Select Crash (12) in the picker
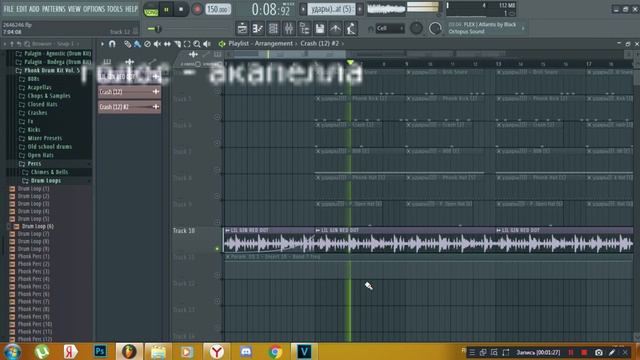Image resolution: width=640 pixels, height=360 pixels. (129, 92)
